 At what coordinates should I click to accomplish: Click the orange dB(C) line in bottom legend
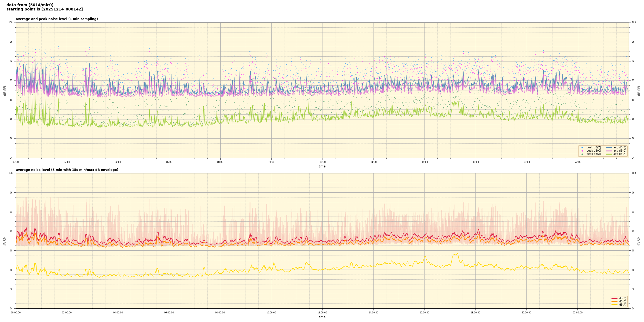point(614,301)
